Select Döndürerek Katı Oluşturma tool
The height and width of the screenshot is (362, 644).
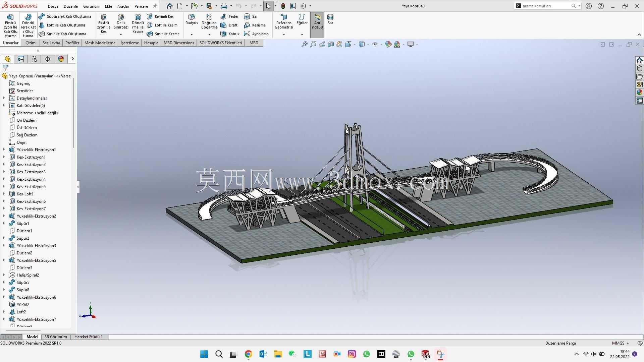[28, 25]
